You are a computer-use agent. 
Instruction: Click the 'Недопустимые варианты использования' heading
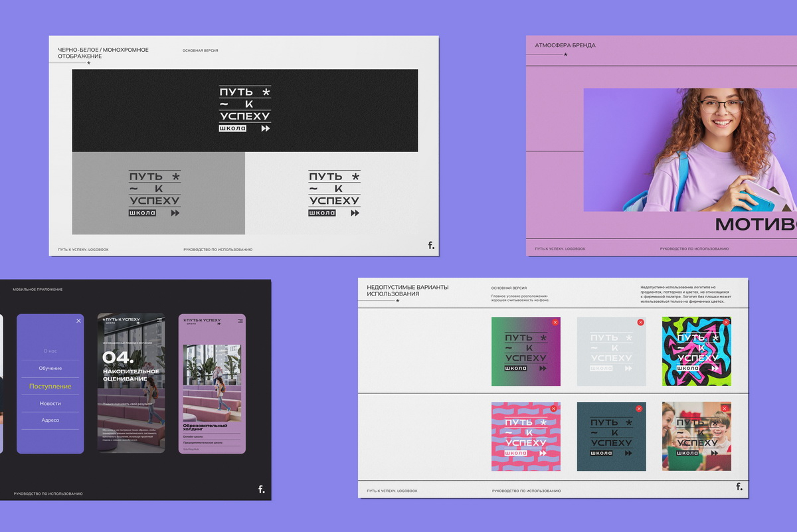pos(407,290)
